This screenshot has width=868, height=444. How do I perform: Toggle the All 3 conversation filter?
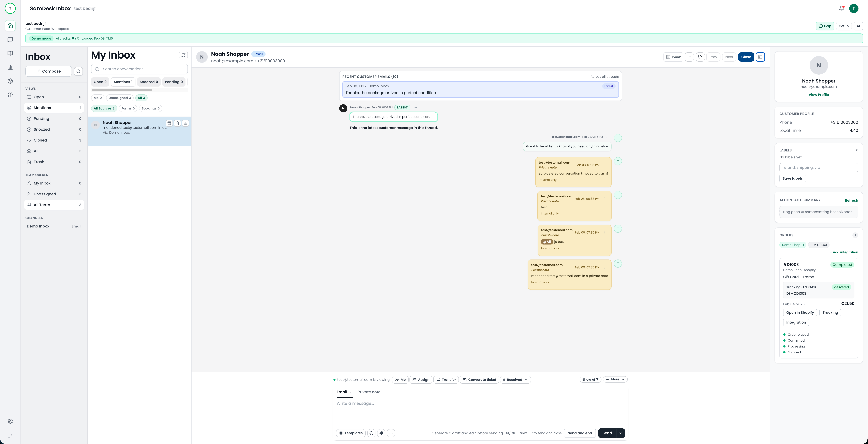pyautogui.click(x=141, y=98)
